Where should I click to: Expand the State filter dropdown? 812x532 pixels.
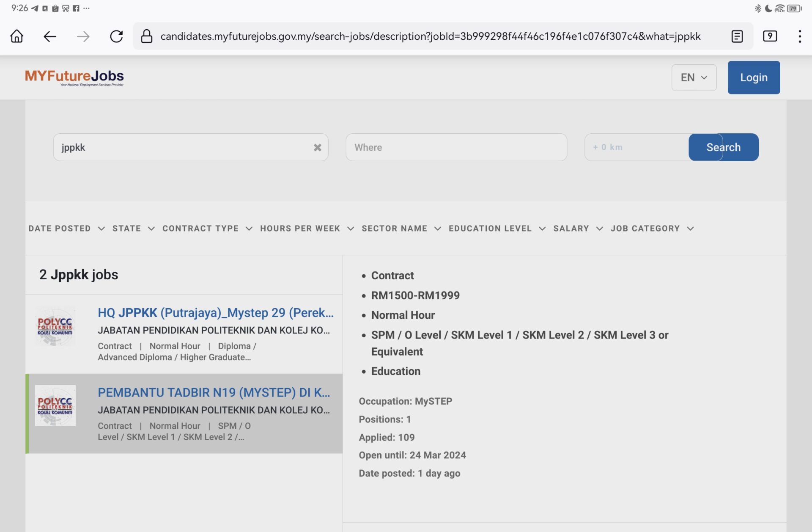click(x=133, y=229)
